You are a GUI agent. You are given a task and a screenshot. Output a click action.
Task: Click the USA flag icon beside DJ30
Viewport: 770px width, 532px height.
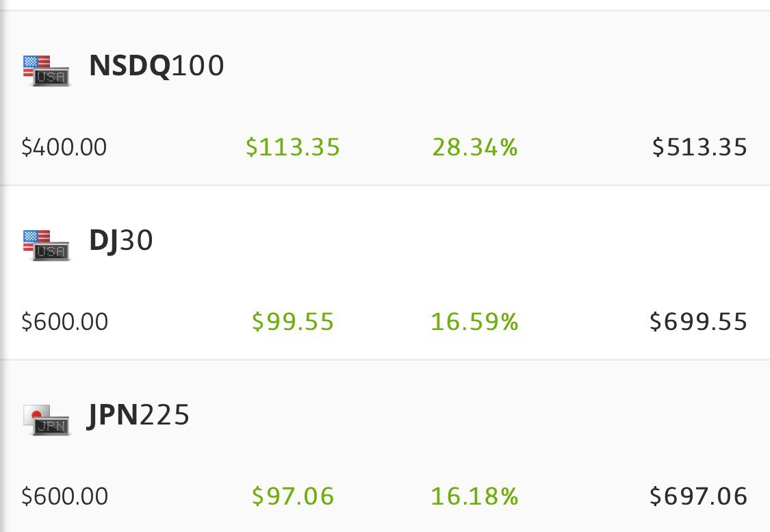[47, 244]
